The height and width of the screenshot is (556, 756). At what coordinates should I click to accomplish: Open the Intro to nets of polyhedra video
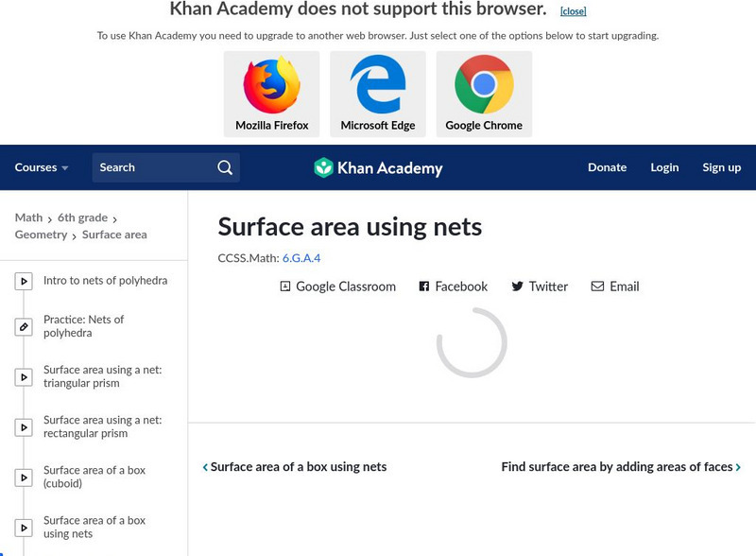pyautogui.click(x=105, y=281)
